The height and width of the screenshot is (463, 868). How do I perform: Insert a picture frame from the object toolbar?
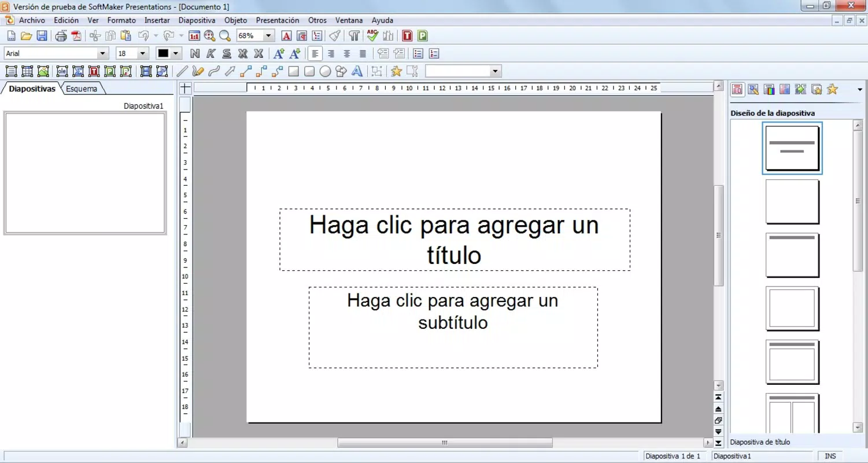(x=43, y=71)
